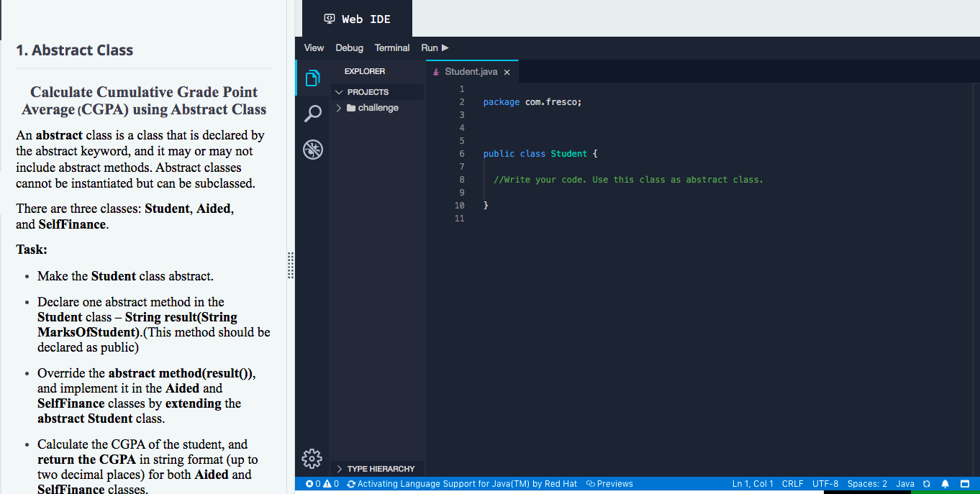Click the Debug (bug) icon in sidebar
This screenshot has width=980, height=494.
click(312, 149)
